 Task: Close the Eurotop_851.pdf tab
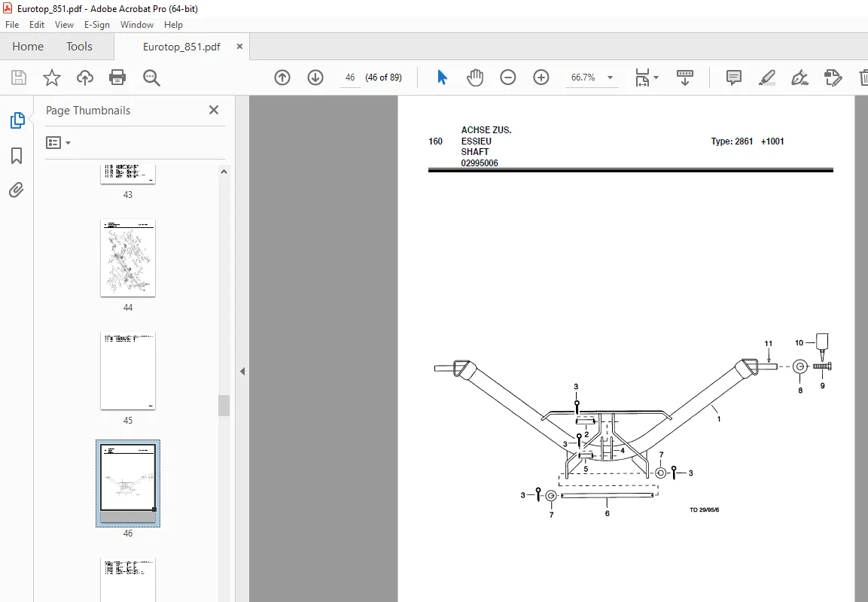(239, 47)
